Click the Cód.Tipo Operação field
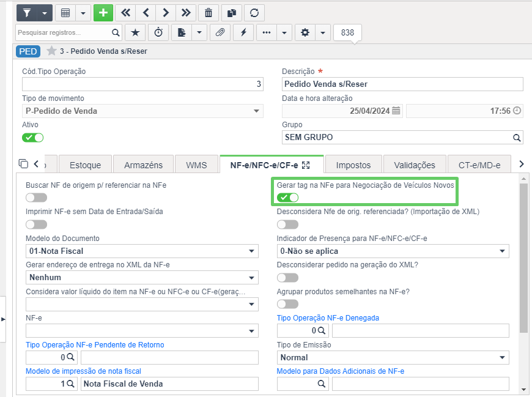 142,84
